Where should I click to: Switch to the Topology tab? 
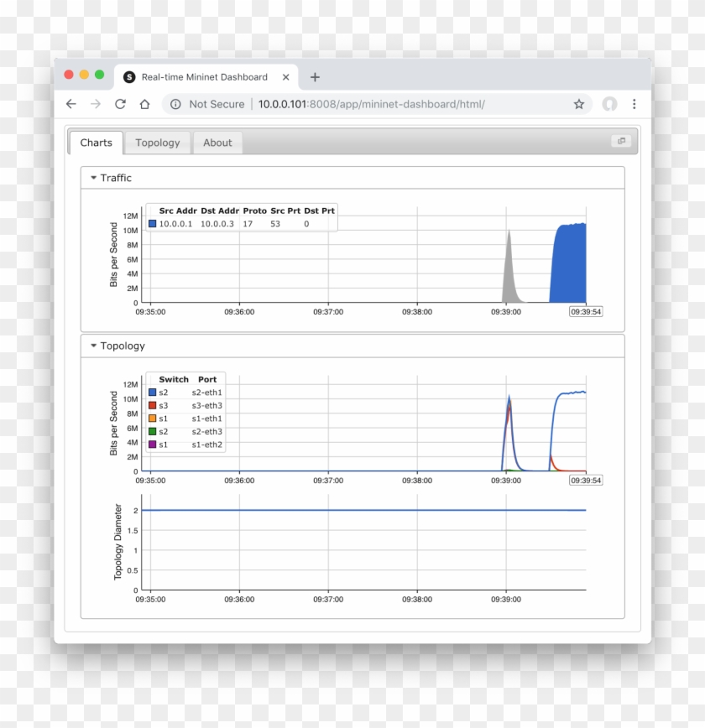pos(158,143)
